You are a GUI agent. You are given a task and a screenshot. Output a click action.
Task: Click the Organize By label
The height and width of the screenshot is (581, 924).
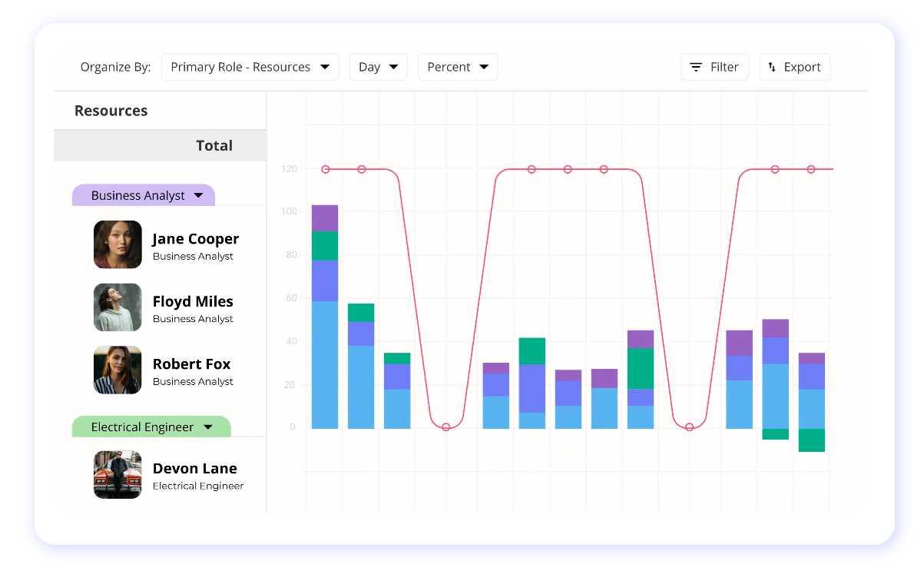coord(115,67)
